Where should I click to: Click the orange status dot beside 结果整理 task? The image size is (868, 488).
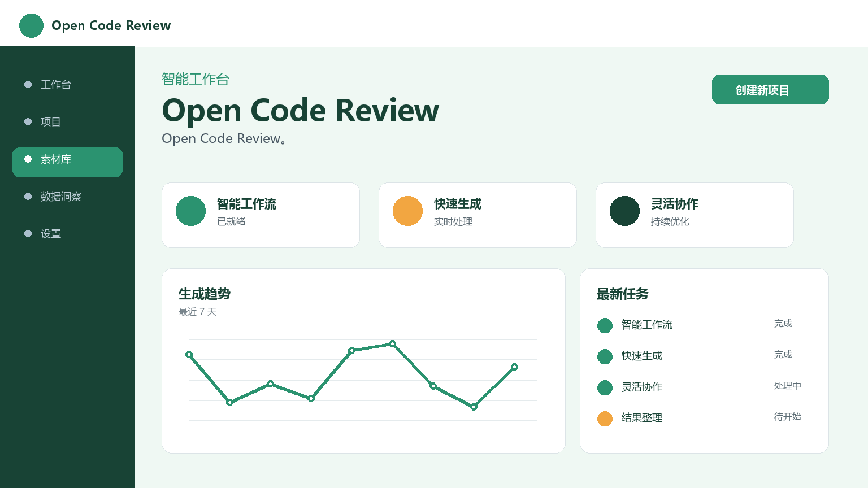pyautogui.click(x=605, y=419)
